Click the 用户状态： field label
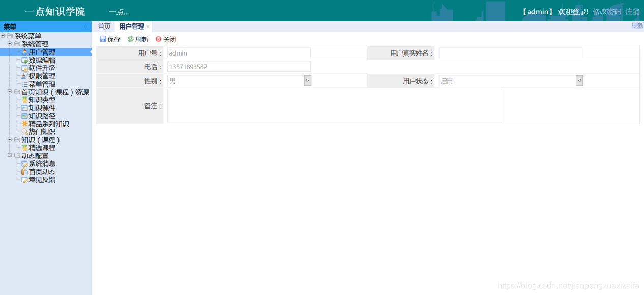Image resolution: width=644 pixels, height=295 pixels. click(x=418, y=81)
